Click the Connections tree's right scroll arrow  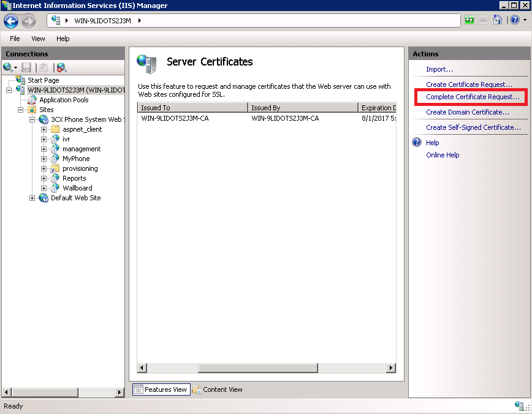119,393
